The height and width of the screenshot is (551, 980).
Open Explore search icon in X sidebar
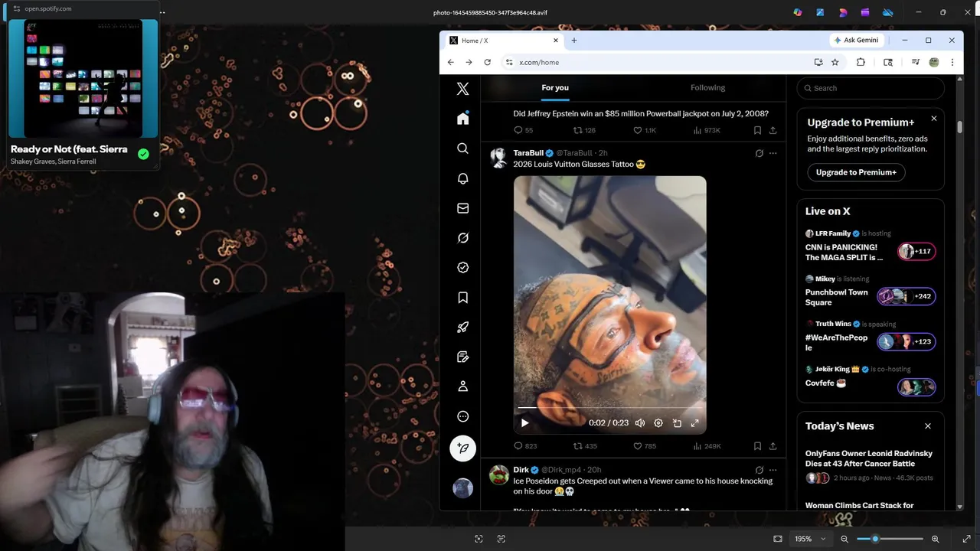[462, 148]
